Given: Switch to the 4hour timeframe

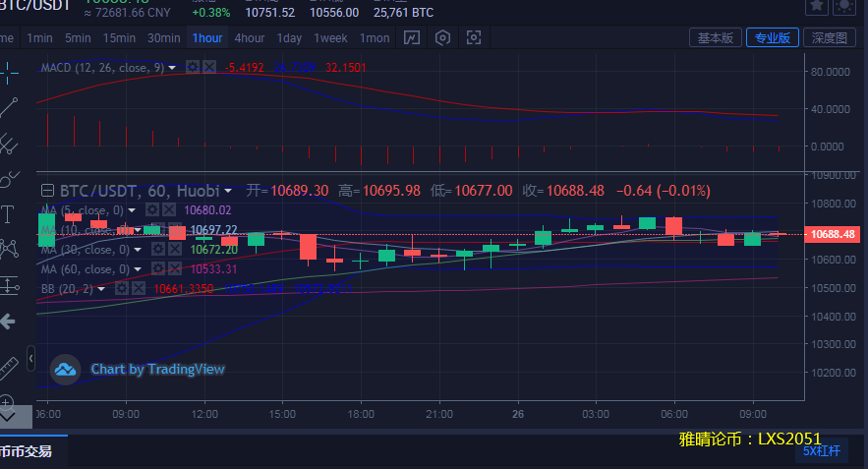Looking at the screenshot, I should (249, 38).
